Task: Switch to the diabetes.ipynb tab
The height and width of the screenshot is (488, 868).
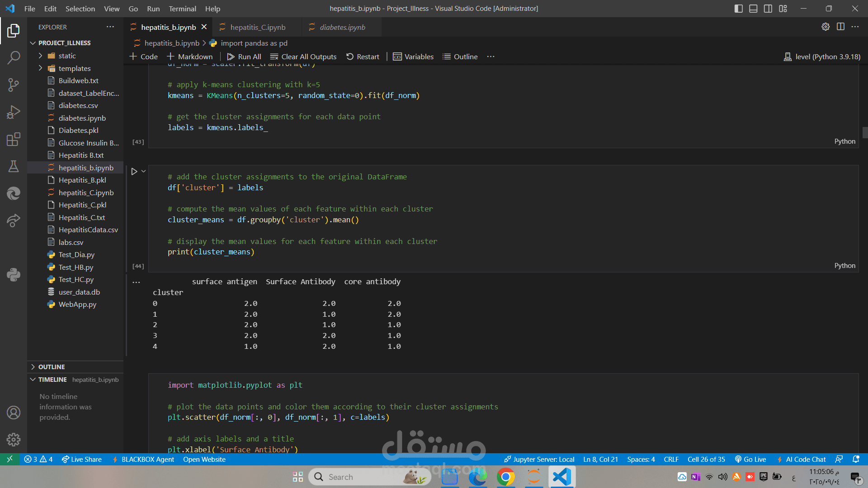Action: click(x=342, y=27)
